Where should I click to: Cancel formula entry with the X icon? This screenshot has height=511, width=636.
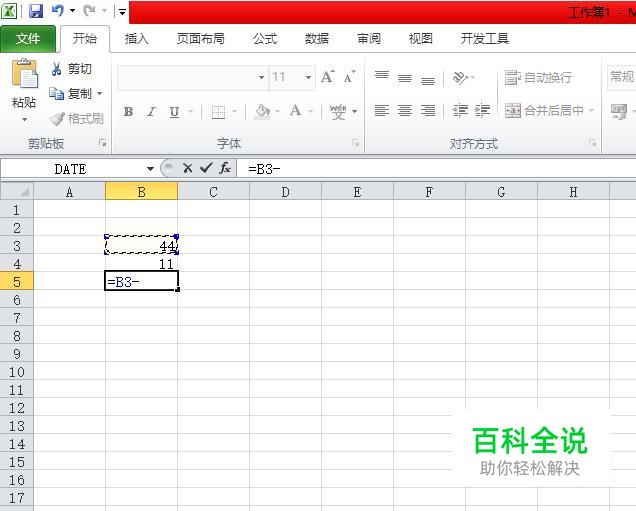(x=187, y=168)
